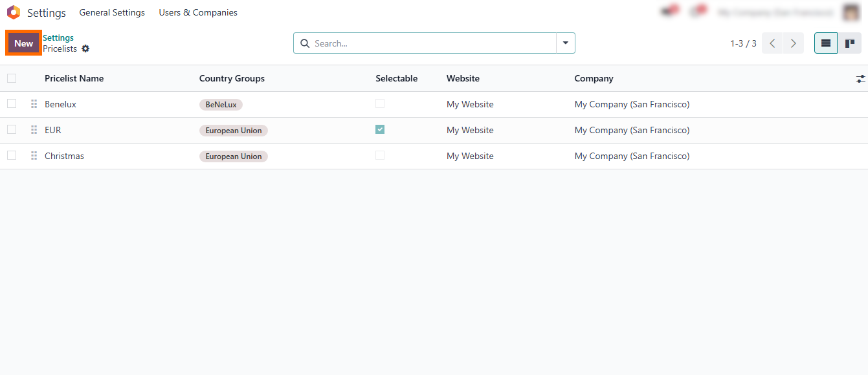868x375 pixels.
Task: Open the EUR pricelist
Action: [53, 130]
